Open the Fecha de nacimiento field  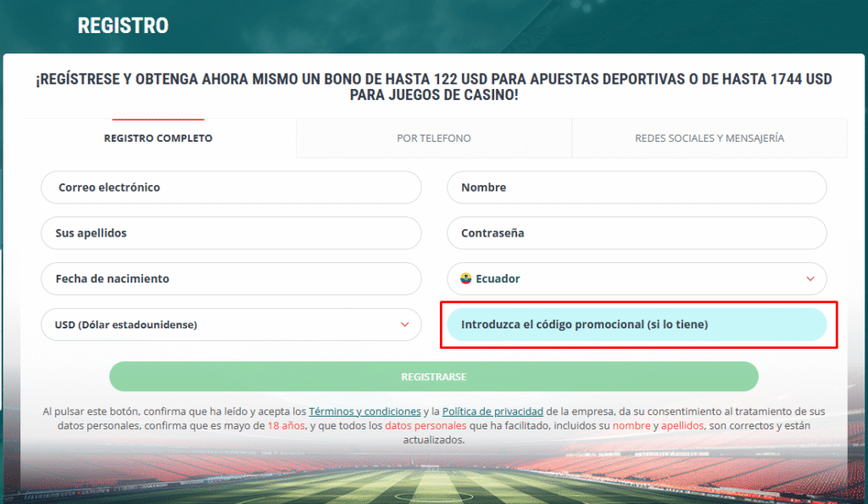tap(231, 278)
